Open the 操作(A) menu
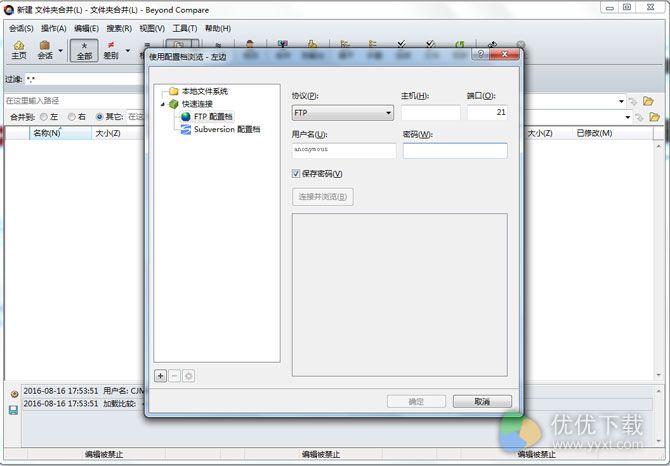The image size is (670, 466). [x=54, y=28]
